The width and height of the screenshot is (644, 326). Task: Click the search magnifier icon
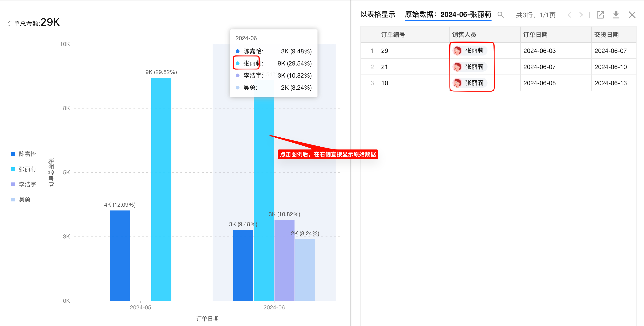tap(500, 15)
